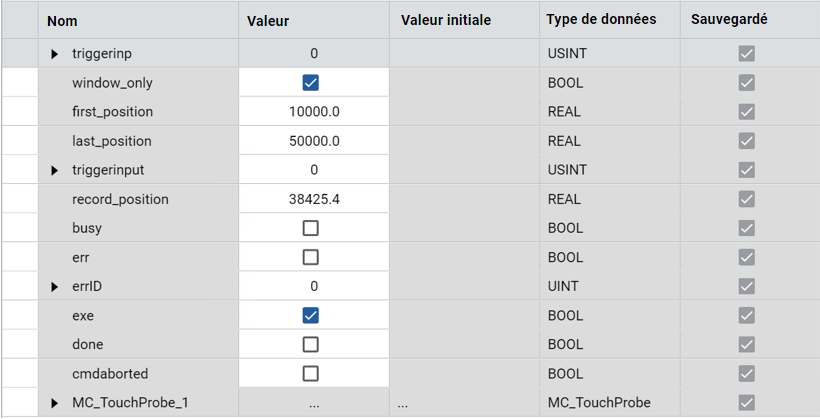The width and height of the screenshot is (820, 419).
Task: Select the cmdaborted variable name
Action: pos(110,373)
